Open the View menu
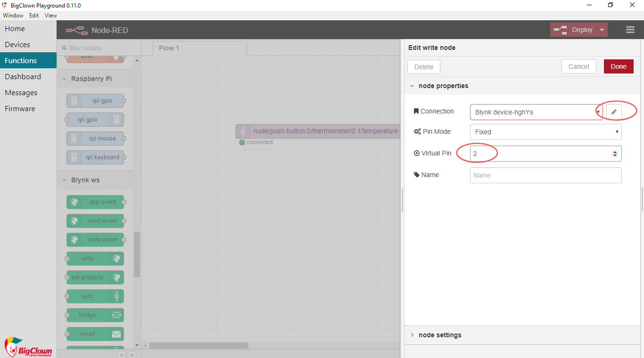 pyautogui.click(x=50, y=15)
